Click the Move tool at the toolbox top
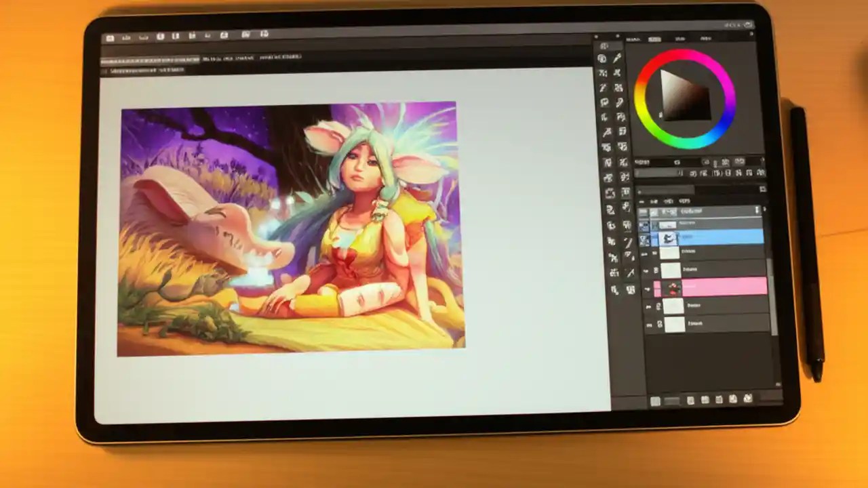This screenshot has width=868, height=488. click(x=606, y=44)
